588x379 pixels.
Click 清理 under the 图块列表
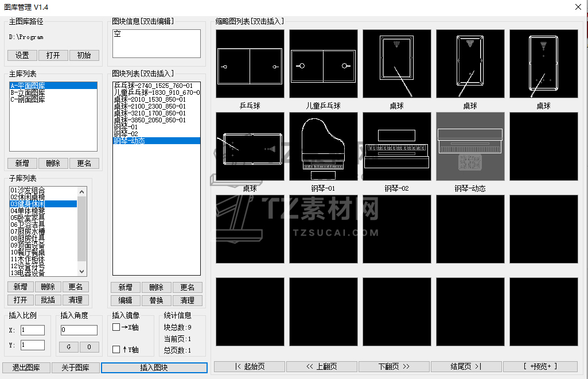tap(187, 300)
